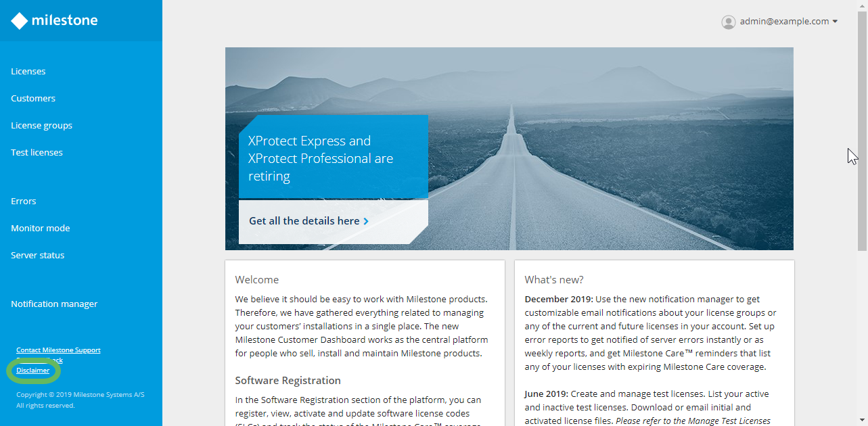The image size is (868, 426).
Task: Open Licenses in the sidebar
Action: click(x=28, y=72)
